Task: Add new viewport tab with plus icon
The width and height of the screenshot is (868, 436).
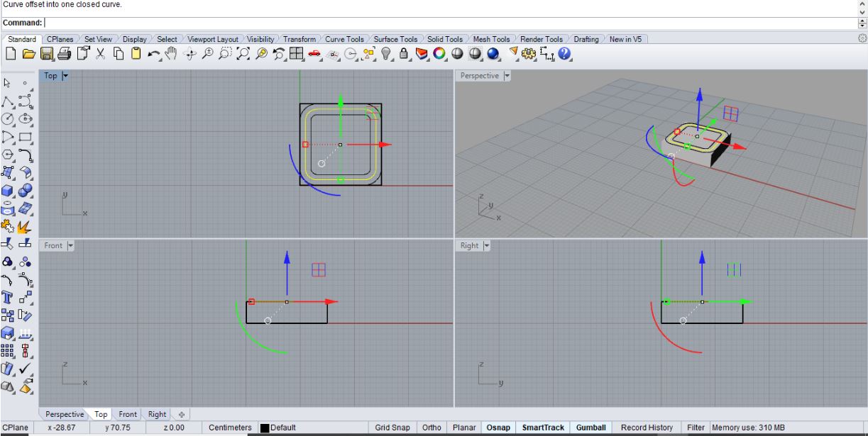Action: coord(181,414)
